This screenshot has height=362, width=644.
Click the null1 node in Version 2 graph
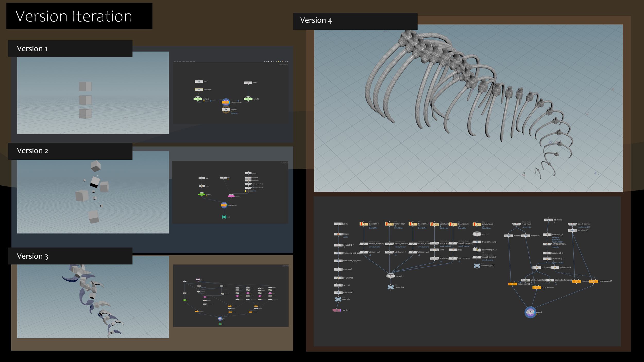224,217
